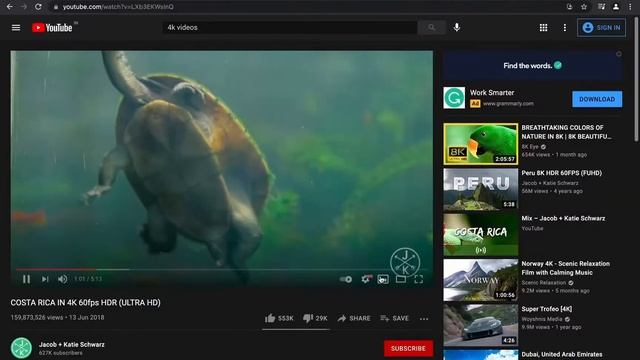Open Jacob + Katie Schwarz channel avatar

(21, 348)
